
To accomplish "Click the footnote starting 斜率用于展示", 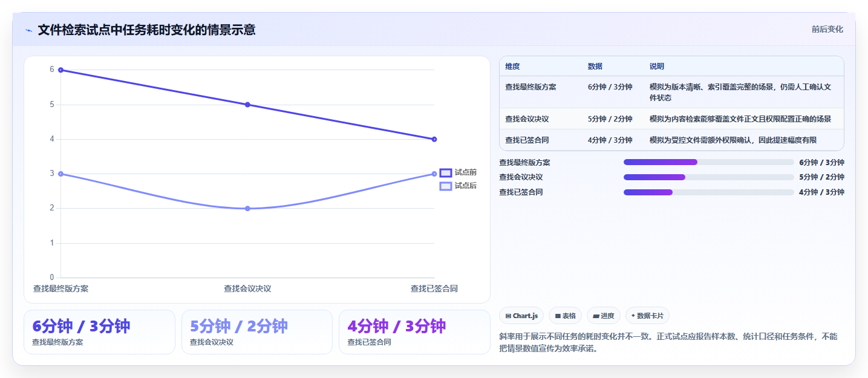I will tap(668, 342).
